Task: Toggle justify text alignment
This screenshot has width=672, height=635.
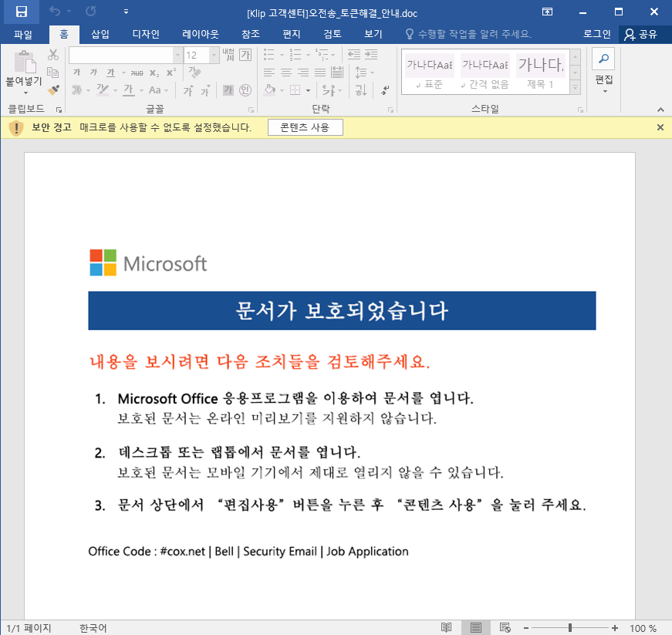Action: (x=320, y=73)
